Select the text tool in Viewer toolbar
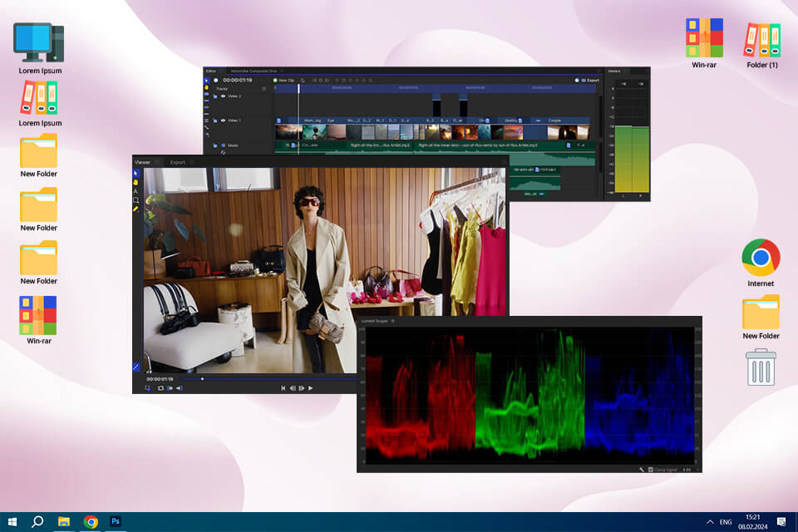798x532 pixels. [135, 191]
